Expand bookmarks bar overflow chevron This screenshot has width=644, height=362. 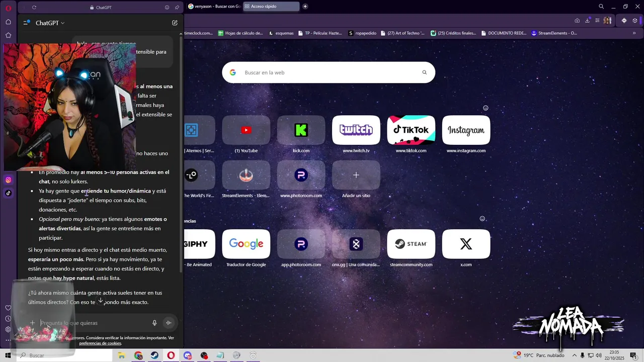pyautogui.click(x=634, y=33)
